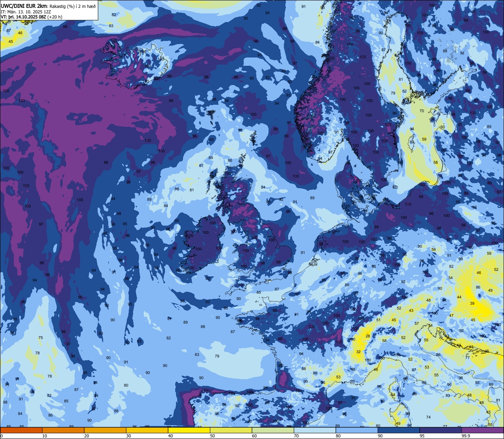Click the dark navy 95–99.9 legend swatch

[x=441, y=430]
